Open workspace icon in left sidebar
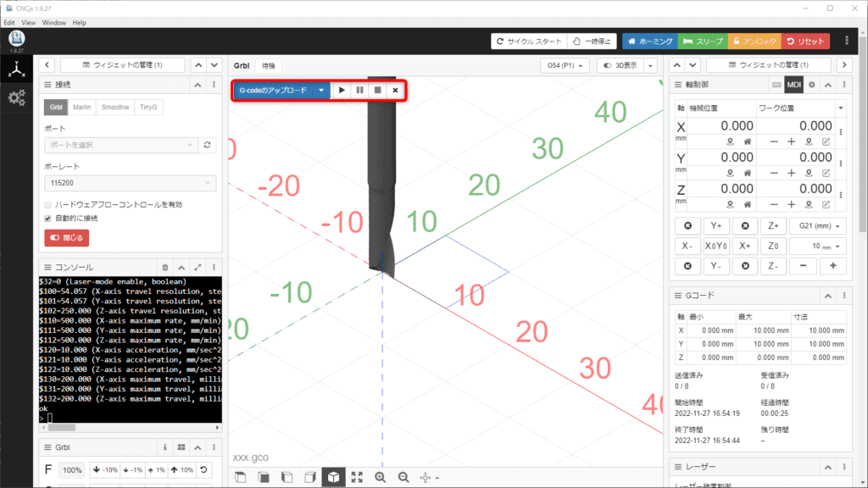 tap(17, 69)
